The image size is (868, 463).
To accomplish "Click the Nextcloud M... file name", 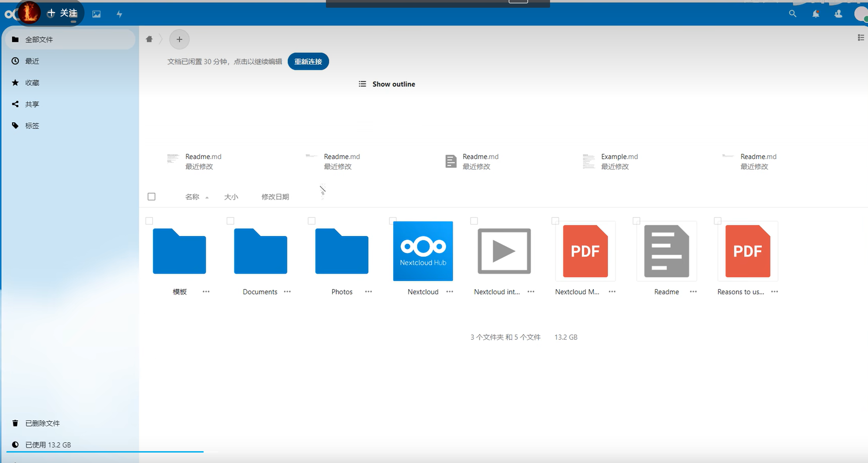I will (577, 292).
